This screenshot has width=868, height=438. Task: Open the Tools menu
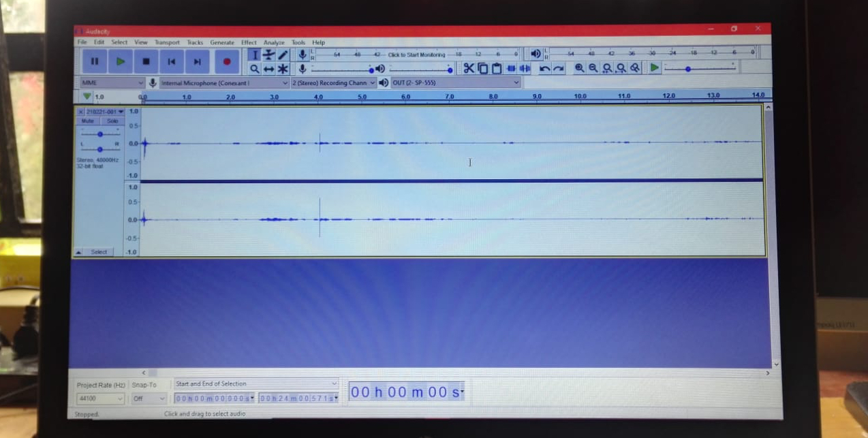point(298,42)
